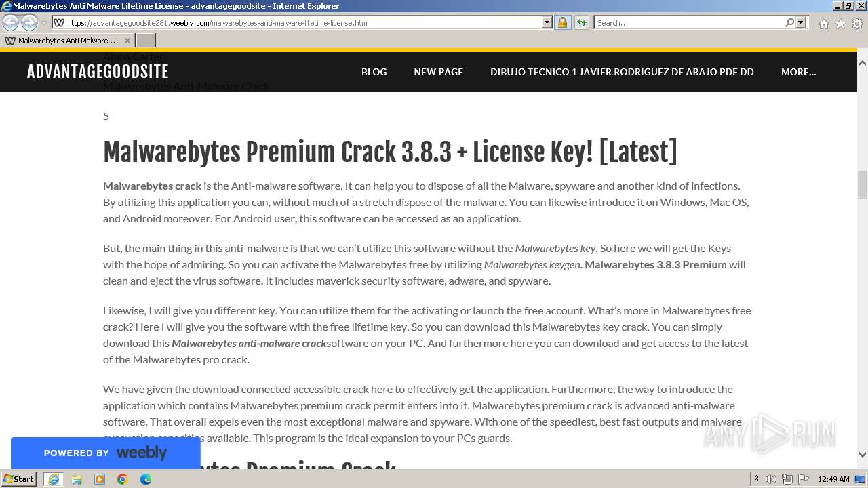Open Dibujo Tecnico 1 Javier Rodriguez nav item
Image resolution: width=868 pixels, height=488 pixels.
point(622,72)
